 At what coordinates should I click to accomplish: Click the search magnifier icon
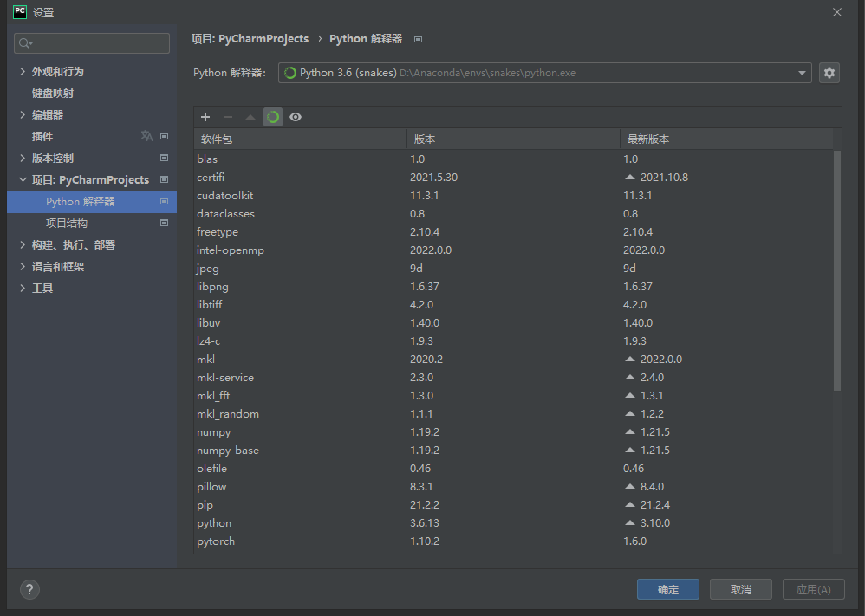tap(25, 43)
